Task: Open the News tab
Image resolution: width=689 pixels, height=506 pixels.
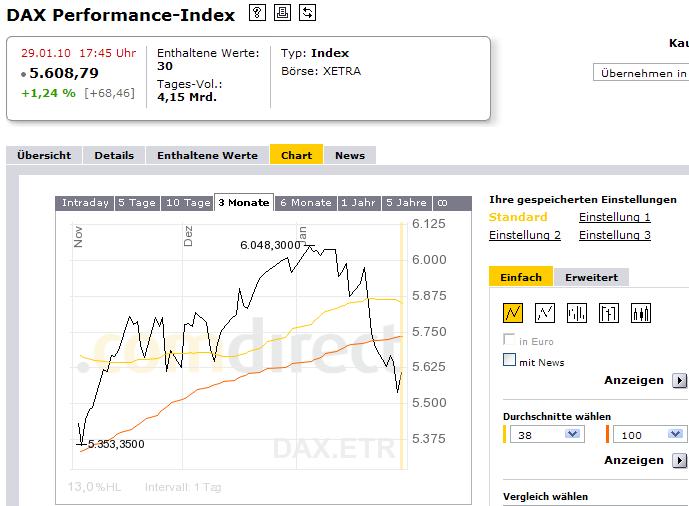Action: click(x=350, y=155)
